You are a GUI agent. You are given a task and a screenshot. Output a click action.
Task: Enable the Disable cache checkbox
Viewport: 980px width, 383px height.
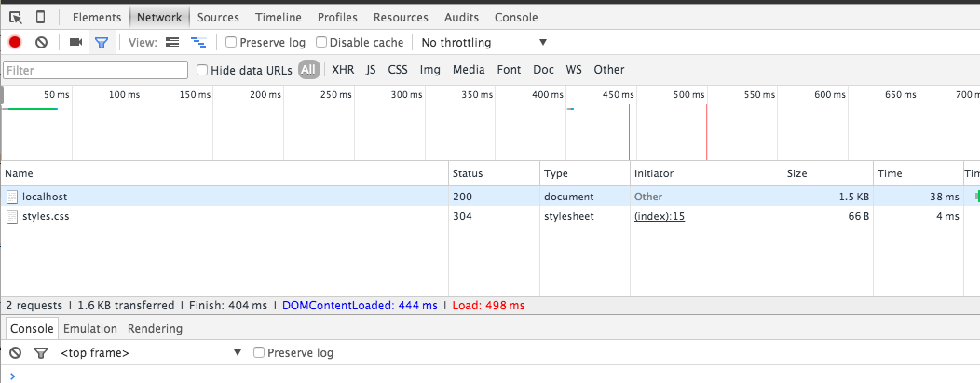click(x=321, y=42)
